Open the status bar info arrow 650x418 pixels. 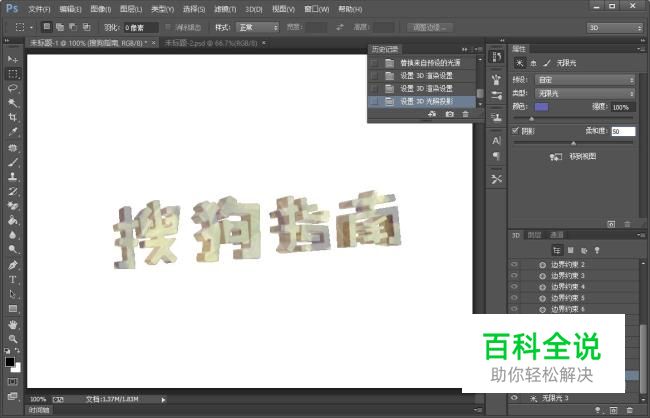tap(163, 400)
